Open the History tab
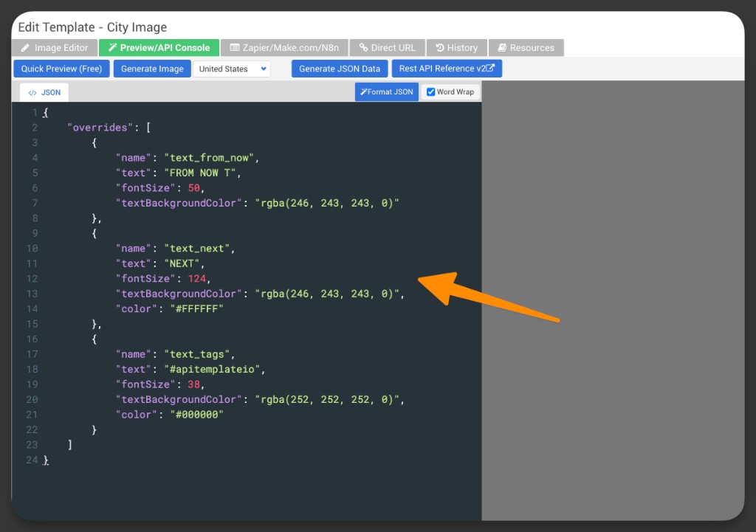This screenshot has height=532, width=756. pos(456,47)
